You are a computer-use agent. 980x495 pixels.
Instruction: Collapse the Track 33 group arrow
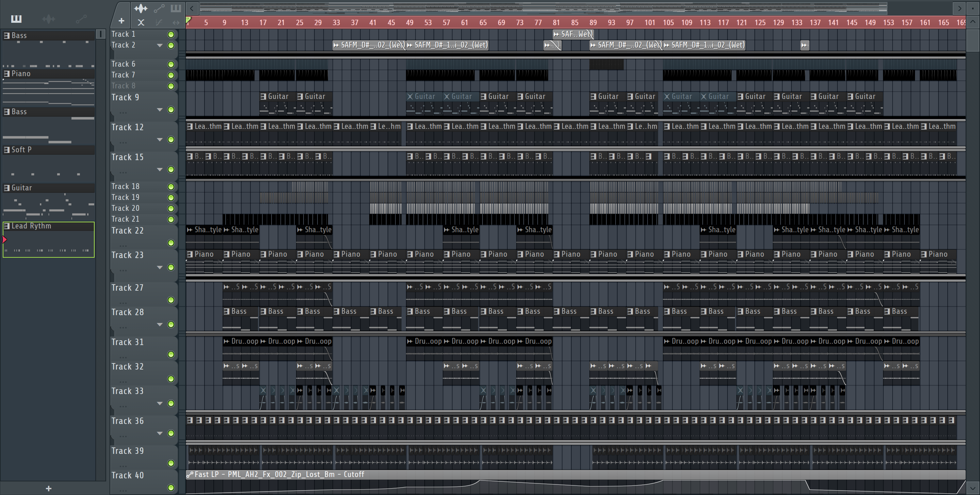160,403
